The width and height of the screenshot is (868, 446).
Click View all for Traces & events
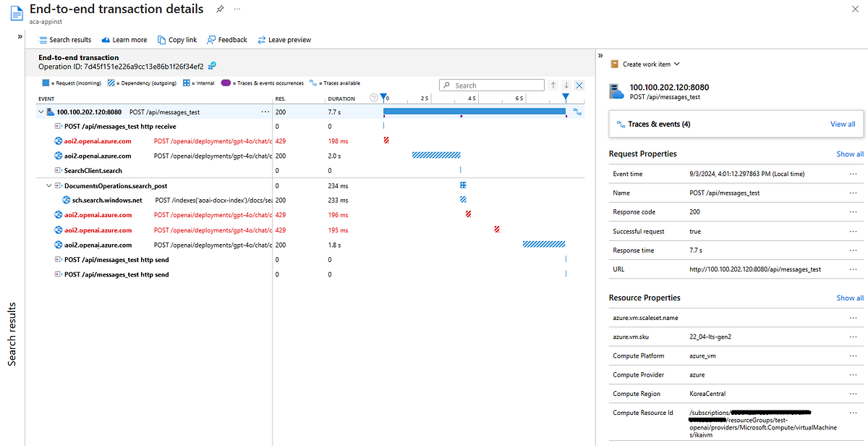pyautogui.click(x=842, y=124)
